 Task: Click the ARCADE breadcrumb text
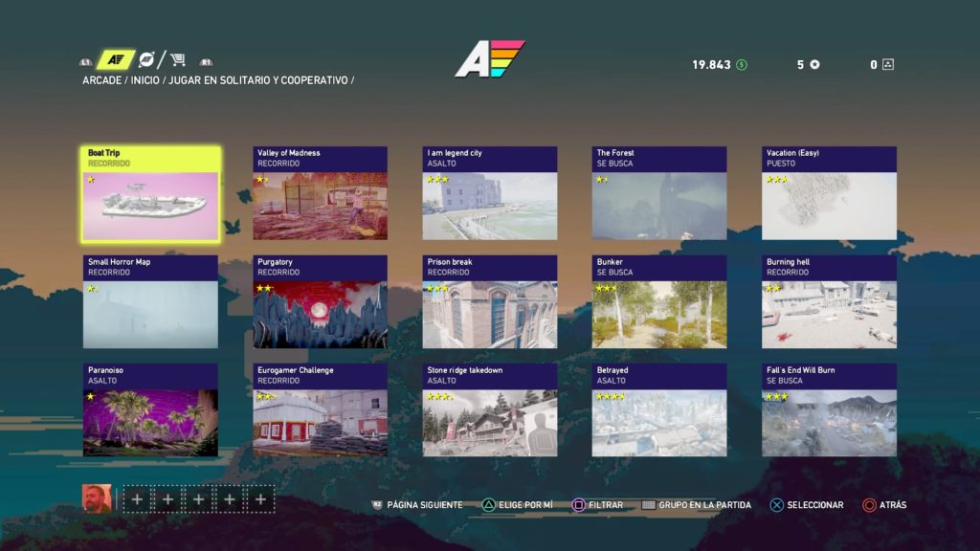click(101, 80)
